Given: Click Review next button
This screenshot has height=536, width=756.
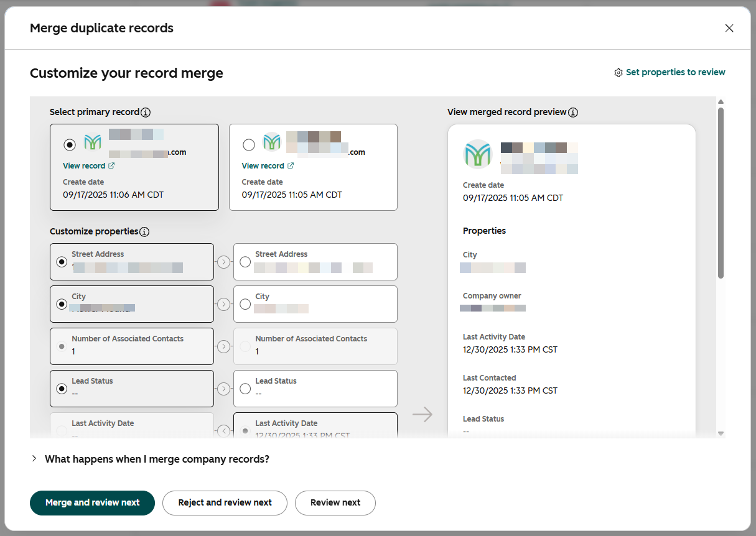Looking at the screenshot, I should click(x=335, y=502).
